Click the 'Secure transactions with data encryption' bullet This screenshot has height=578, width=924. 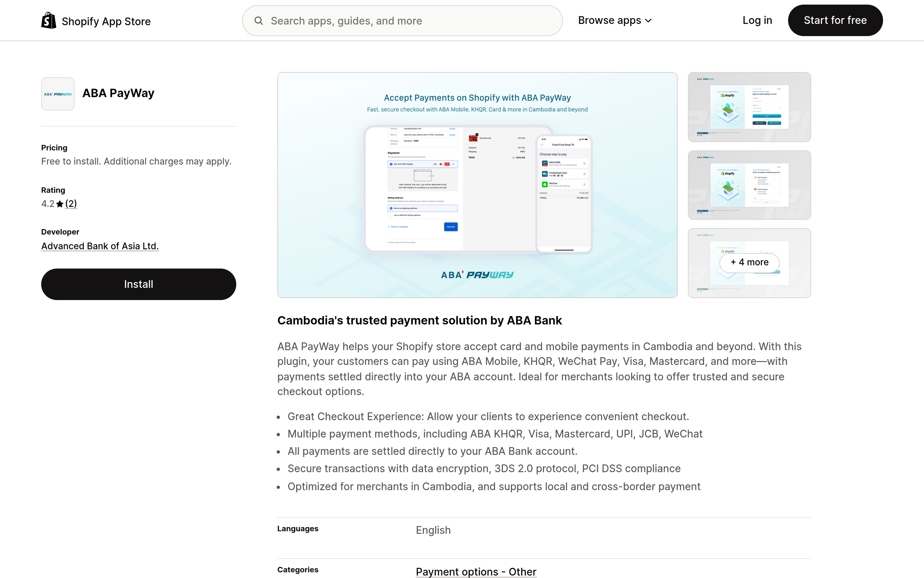484,468
